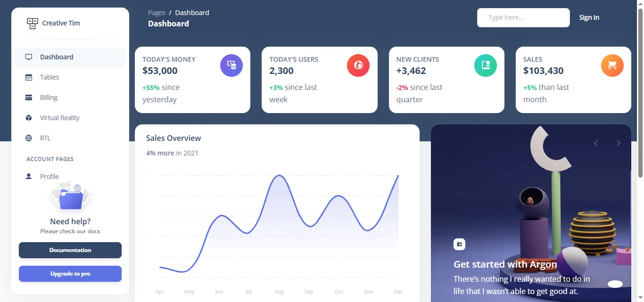The image size is (644, 302).
Task: Select the RTL globe icon
Action: (x=28, y=138)
